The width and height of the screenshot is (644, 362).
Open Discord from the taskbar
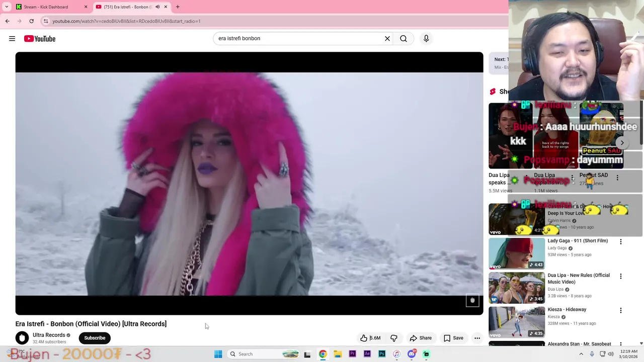(412, 354)
